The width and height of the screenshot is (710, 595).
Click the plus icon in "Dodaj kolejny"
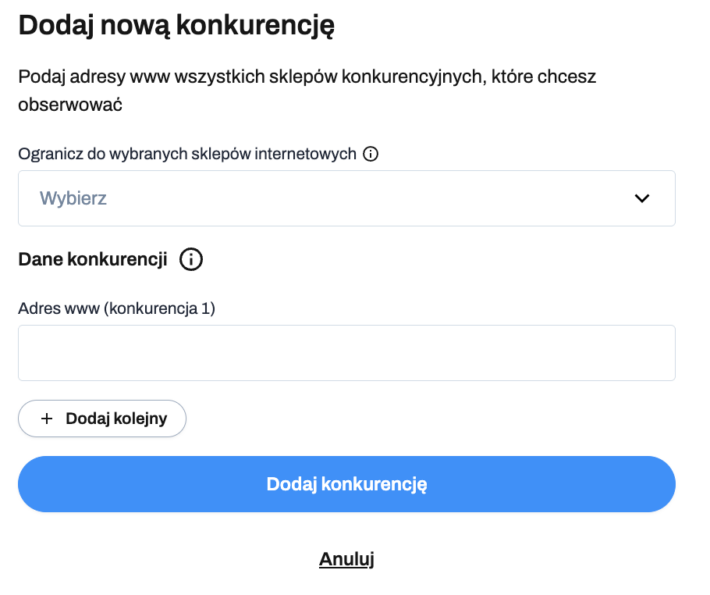[x=46, y=419]
